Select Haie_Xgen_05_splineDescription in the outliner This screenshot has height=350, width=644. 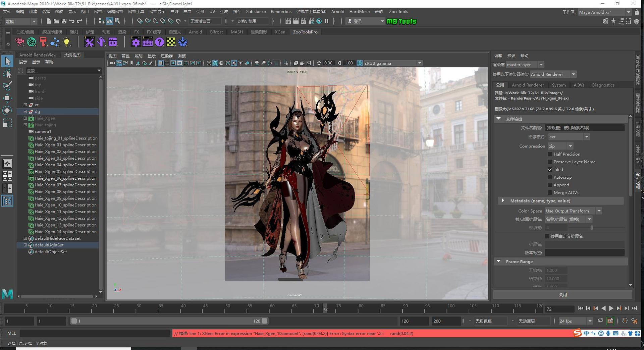tap(65, 172)
